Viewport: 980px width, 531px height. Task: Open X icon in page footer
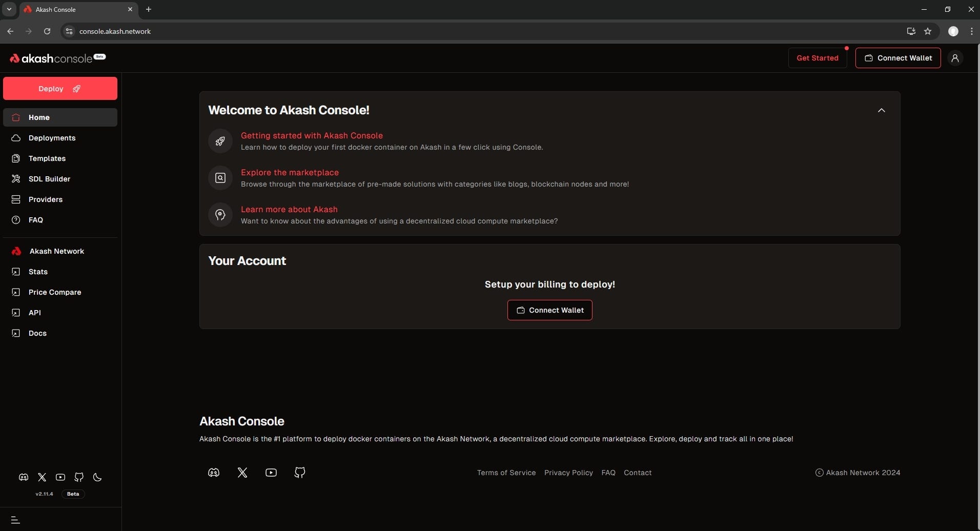click(242, 473)
